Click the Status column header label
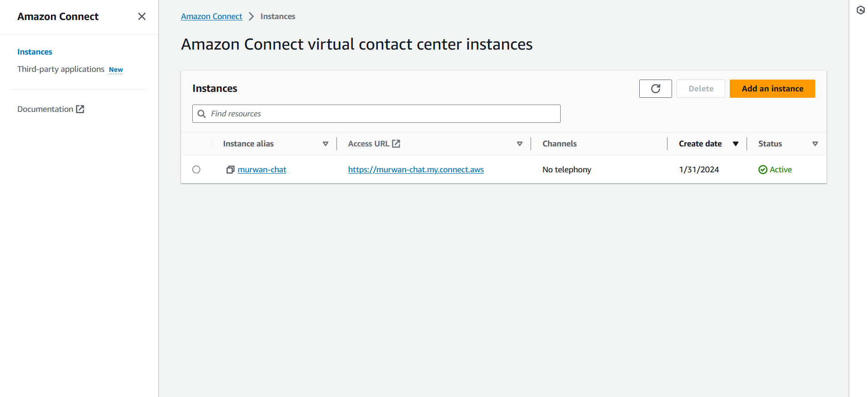The width and height of the screenshot is (868, 397). (770, 144)
